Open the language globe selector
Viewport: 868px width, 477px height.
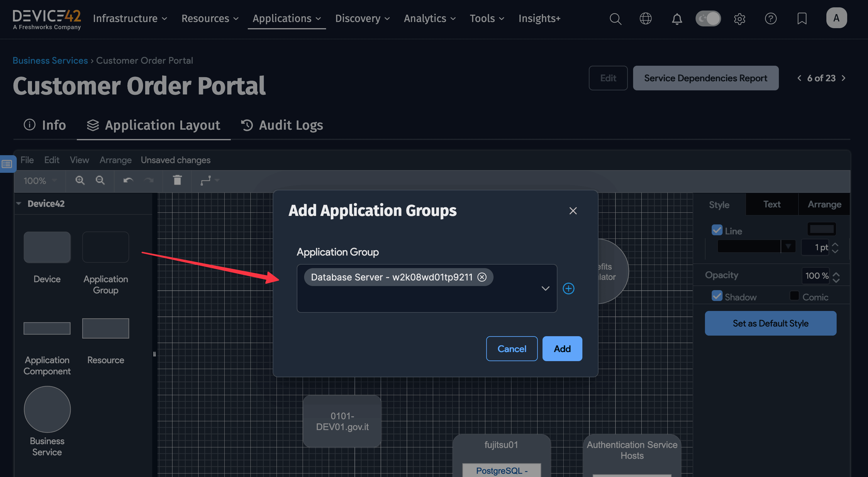646,18
